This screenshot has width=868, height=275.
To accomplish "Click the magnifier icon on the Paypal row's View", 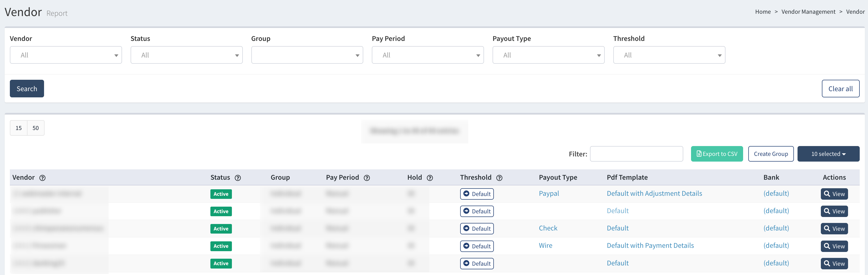I will 827,193.
